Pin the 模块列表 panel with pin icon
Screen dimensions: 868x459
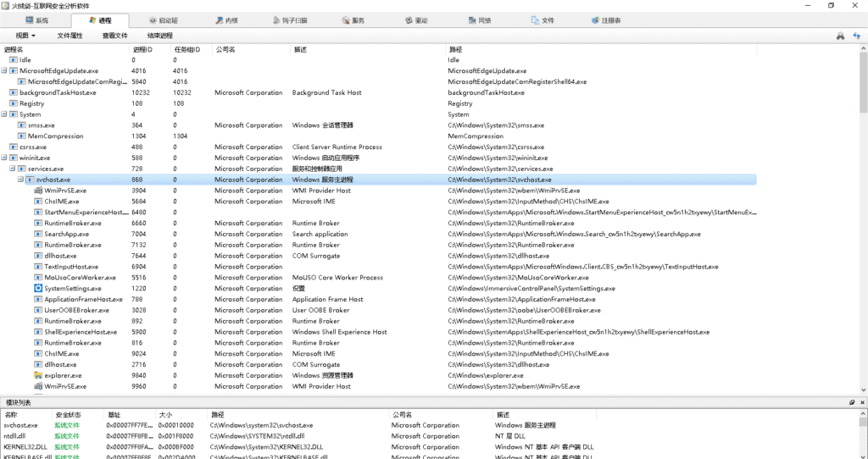[x=852, y=402]
